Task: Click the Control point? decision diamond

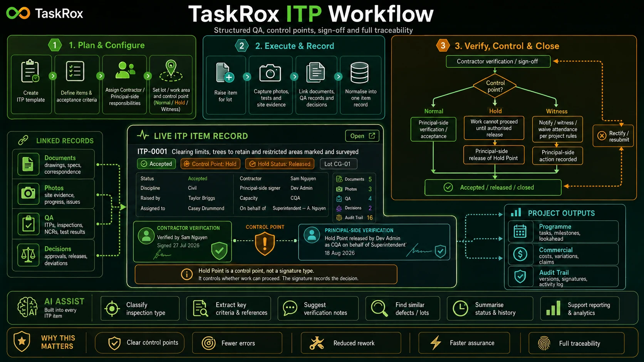Action: pyautogui.click(x=495, y=86)
